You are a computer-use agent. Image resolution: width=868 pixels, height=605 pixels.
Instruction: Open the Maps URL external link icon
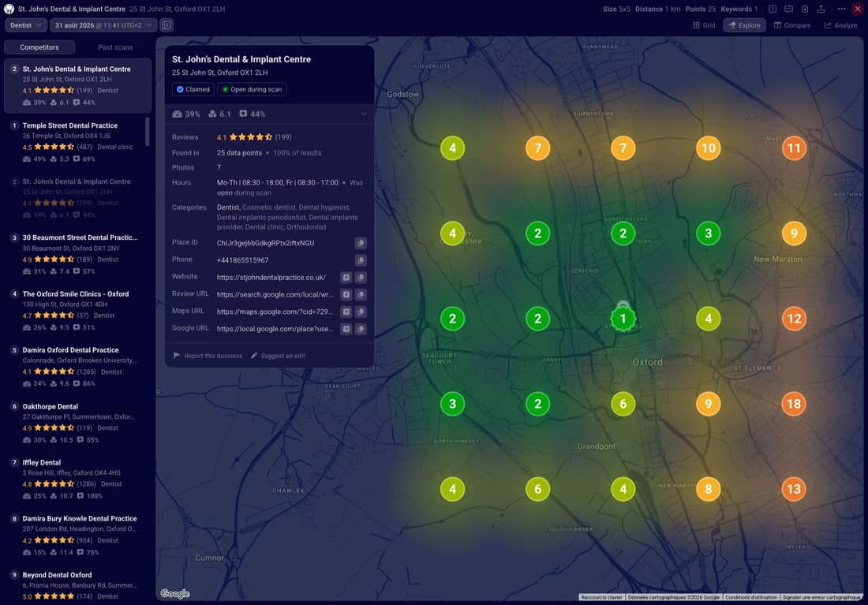(346, 312)
